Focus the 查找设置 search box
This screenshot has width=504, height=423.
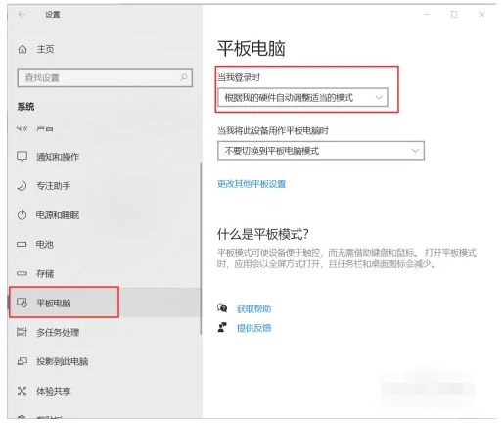point(105,77)
